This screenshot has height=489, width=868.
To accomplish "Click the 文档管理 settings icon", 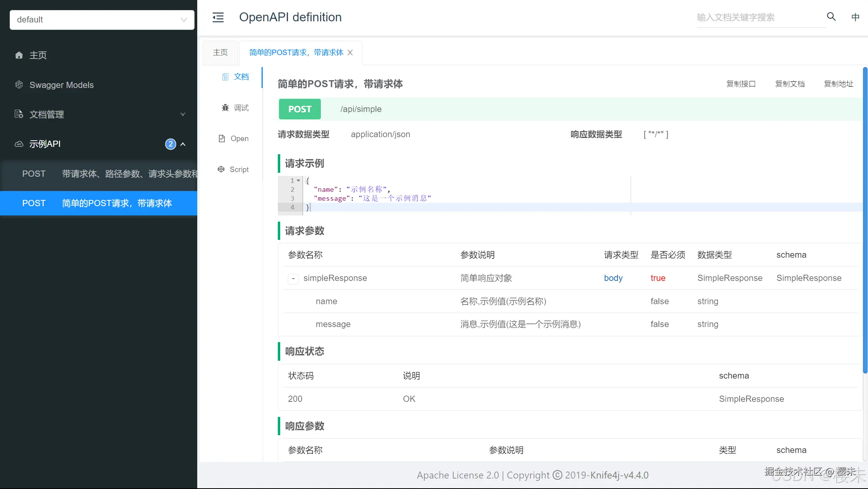I will click(x=18, y=114).
